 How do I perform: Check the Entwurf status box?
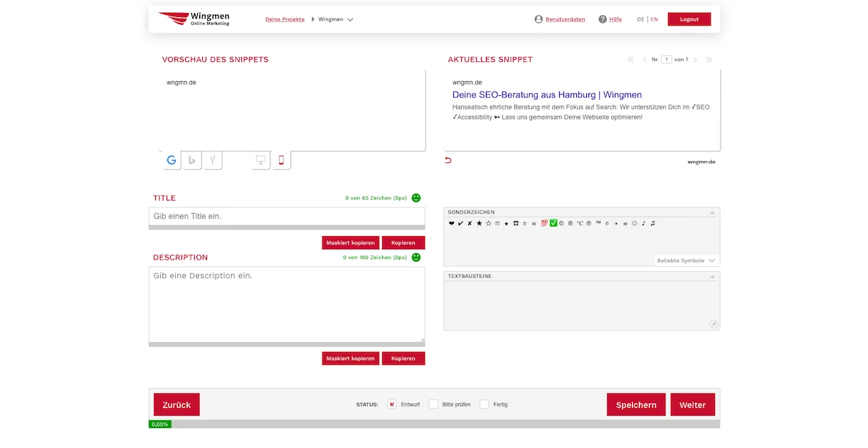pos(391,404)
